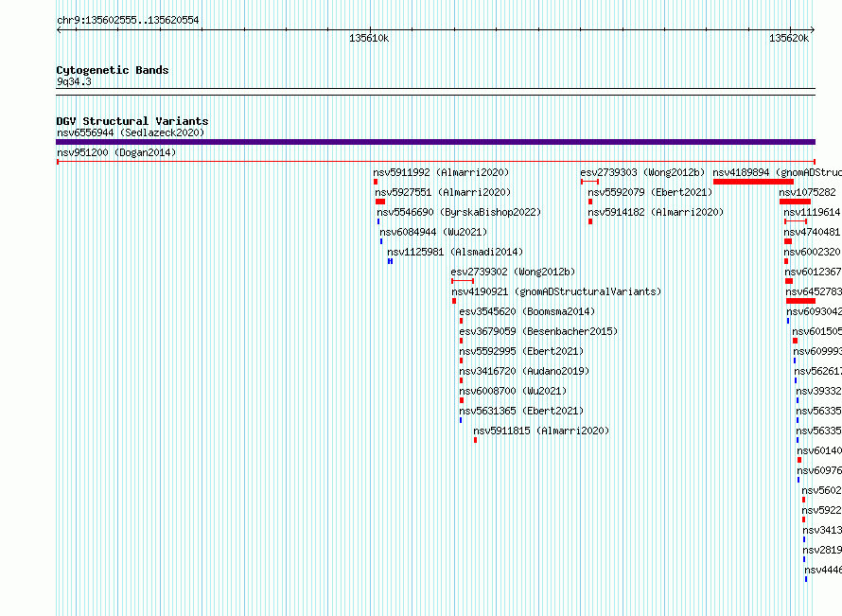Open the nsv4740481 variant label
Image resolution: width=842 pixels, height=616 pixels.
813,232
